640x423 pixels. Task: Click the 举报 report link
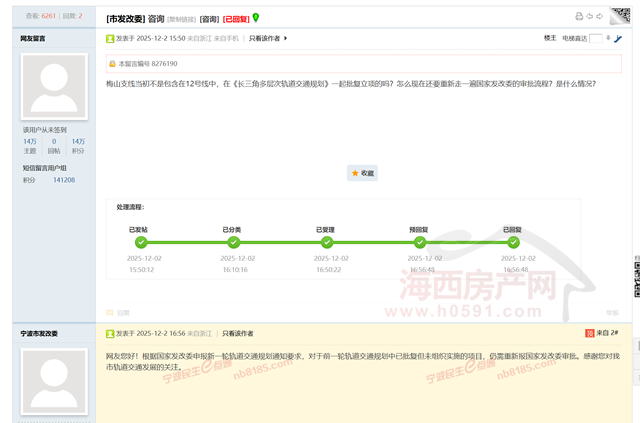pos(612,312)
